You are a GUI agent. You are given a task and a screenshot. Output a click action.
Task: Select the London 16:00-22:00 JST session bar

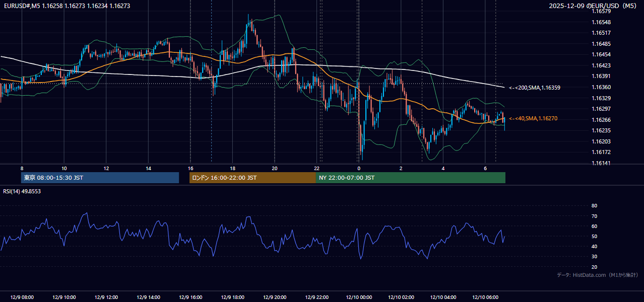click(x=252, y=178)
